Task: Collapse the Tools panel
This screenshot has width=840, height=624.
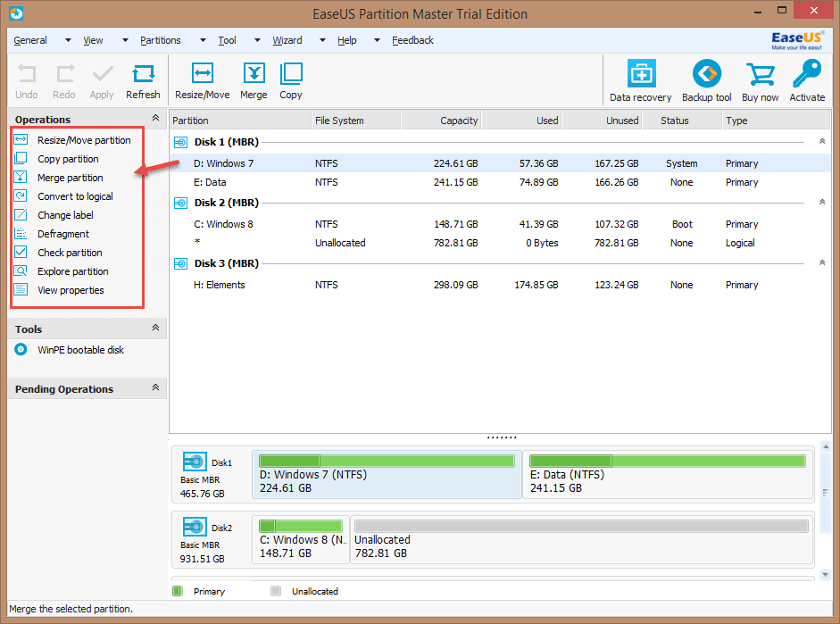Action: coord(155,328)
